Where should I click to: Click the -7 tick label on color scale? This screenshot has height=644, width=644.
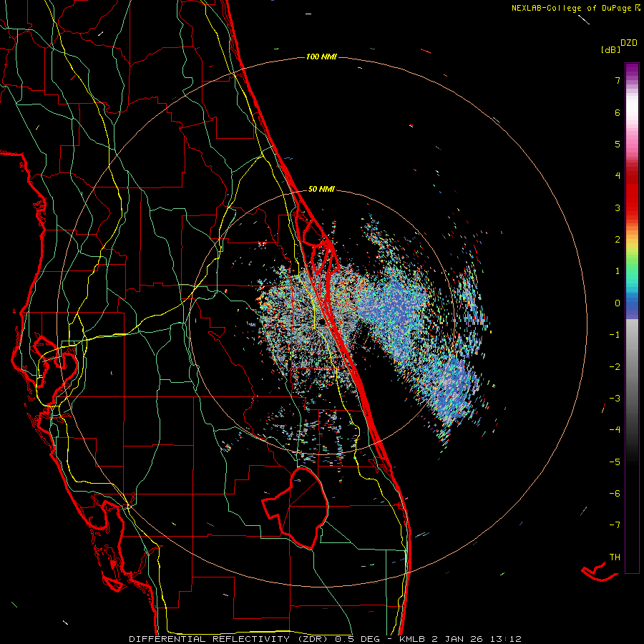615,525
